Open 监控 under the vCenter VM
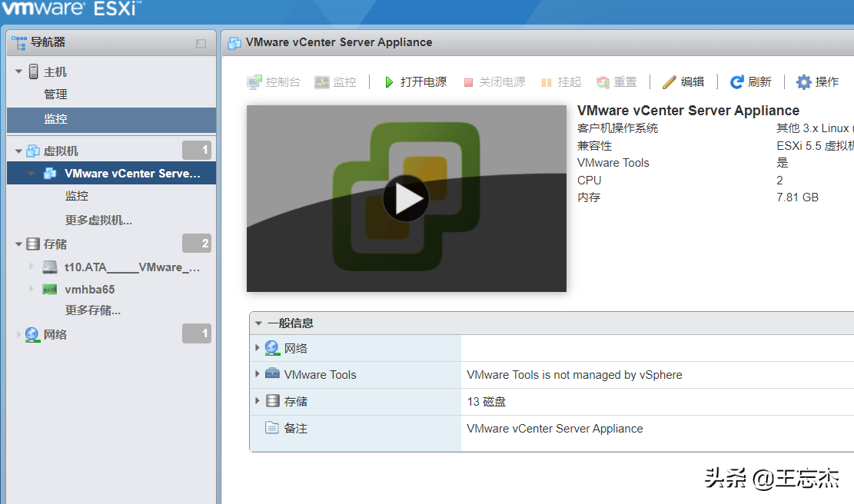Viewport: 854px width, 504px height. coord(77,196)
